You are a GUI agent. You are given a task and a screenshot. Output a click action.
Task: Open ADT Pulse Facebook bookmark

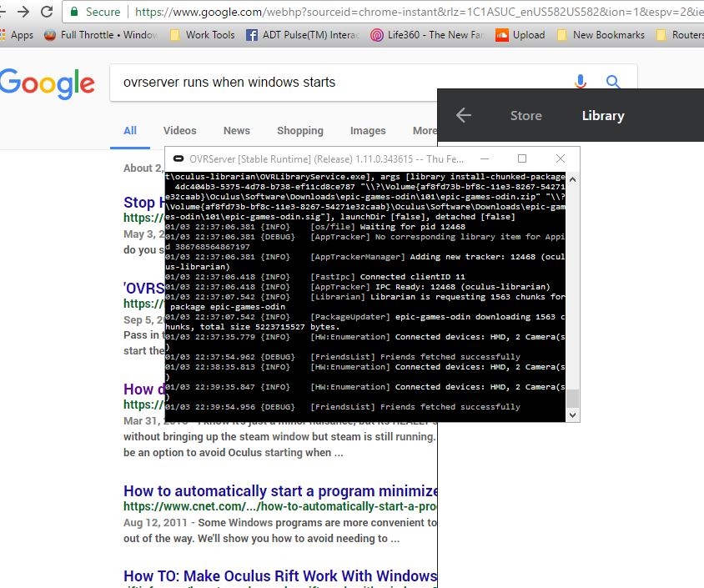[303, 34]
